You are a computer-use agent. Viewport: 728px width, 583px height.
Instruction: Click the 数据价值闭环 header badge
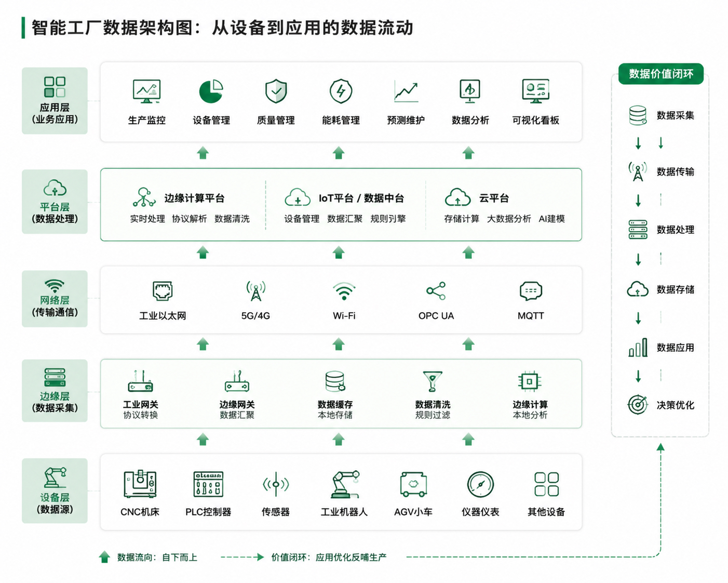[x=661, y=74]
